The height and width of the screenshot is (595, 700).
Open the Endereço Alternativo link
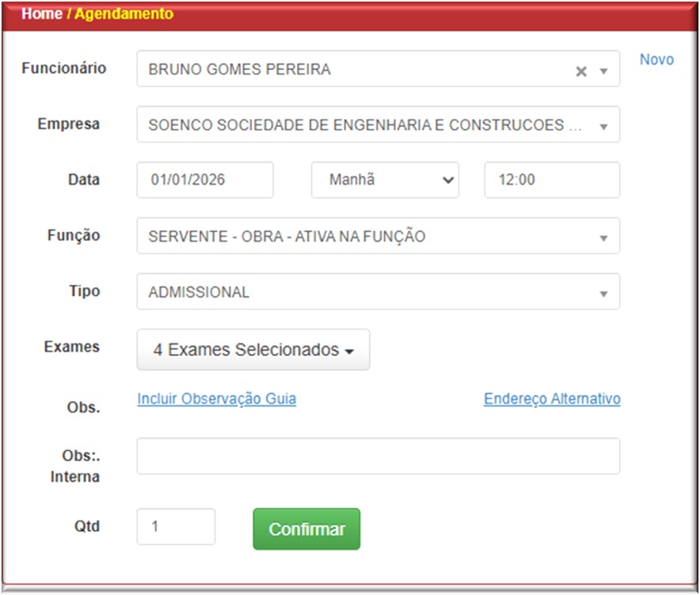click(552, 399)
